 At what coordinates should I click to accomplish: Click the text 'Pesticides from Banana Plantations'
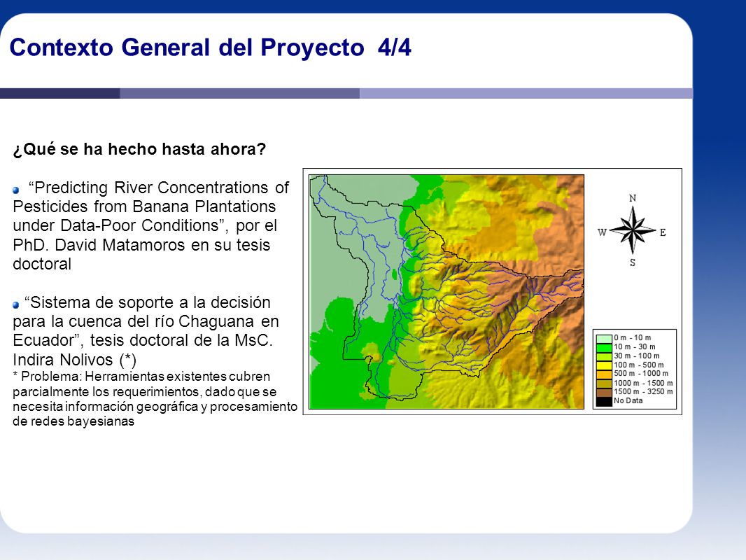click(x=144, y=206)
